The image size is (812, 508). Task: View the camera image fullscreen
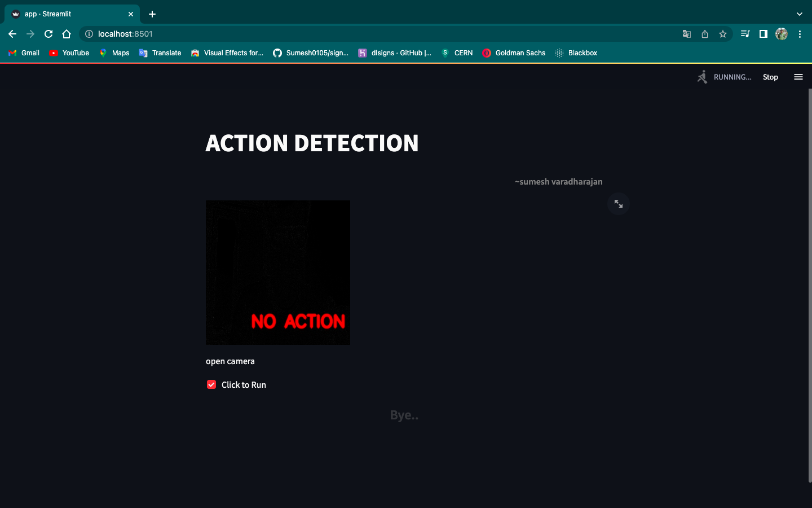click(619, 204)
